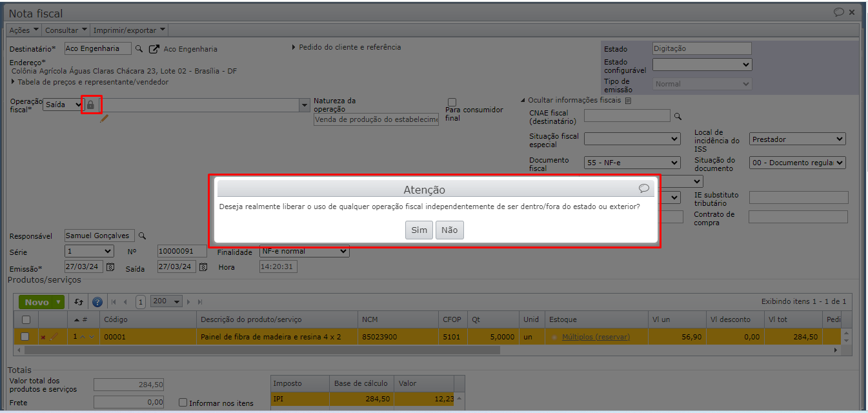
Task: Click the Código column header
Action: pyautogui.click(x=148, y=319)
